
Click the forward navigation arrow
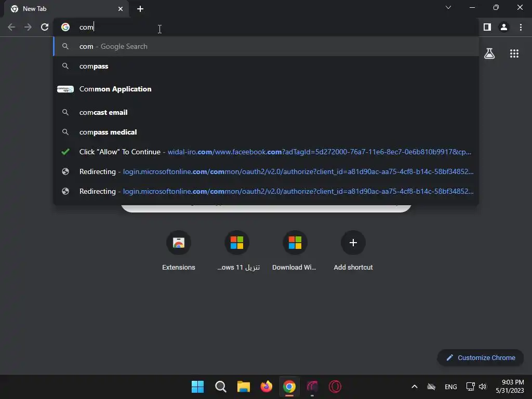point(28,27)
